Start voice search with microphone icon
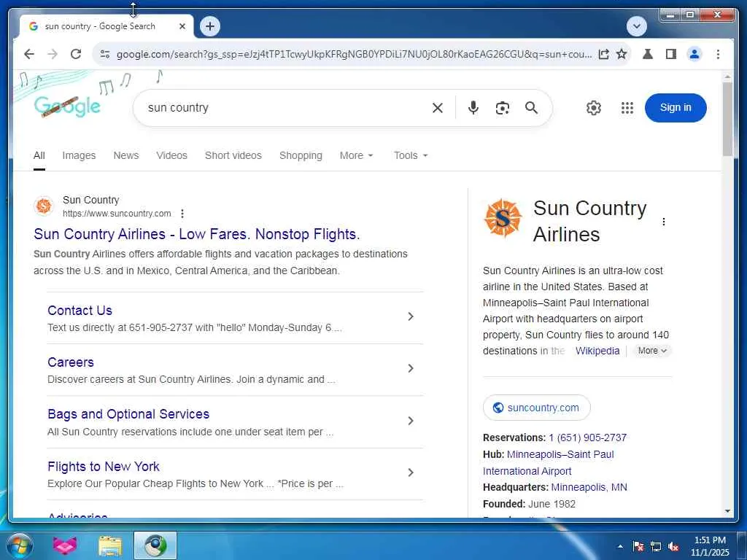Viewport: 747px width, 560px height. click(473, 108)
